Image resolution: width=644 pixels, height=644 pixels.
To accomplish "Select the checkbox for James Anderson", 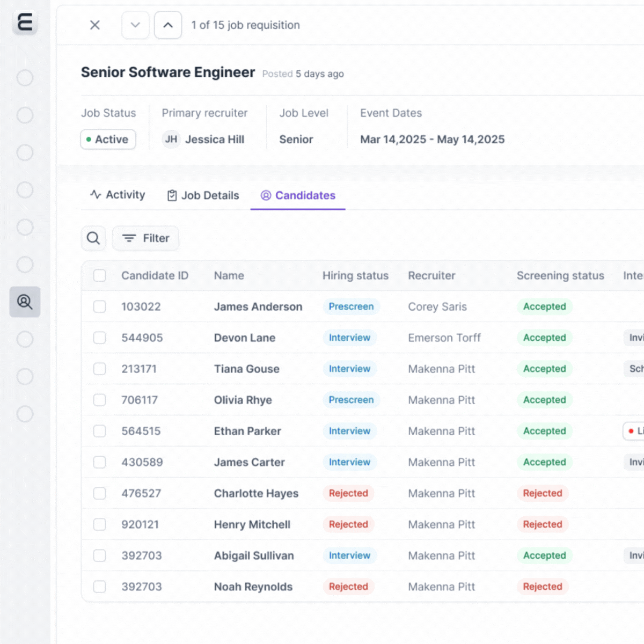I will (100, 306).
